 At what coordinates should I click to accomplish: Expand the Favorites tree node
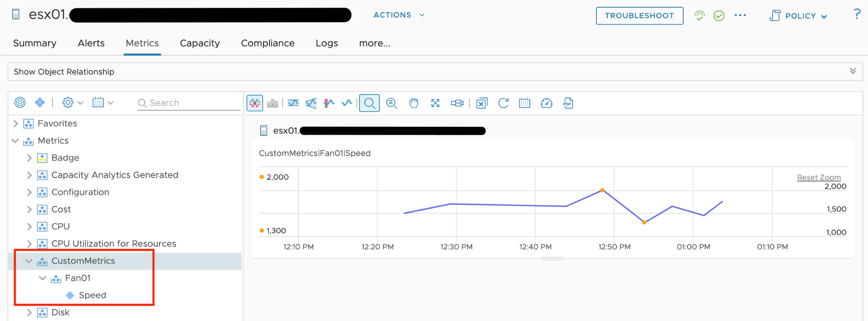click(16, 123)
